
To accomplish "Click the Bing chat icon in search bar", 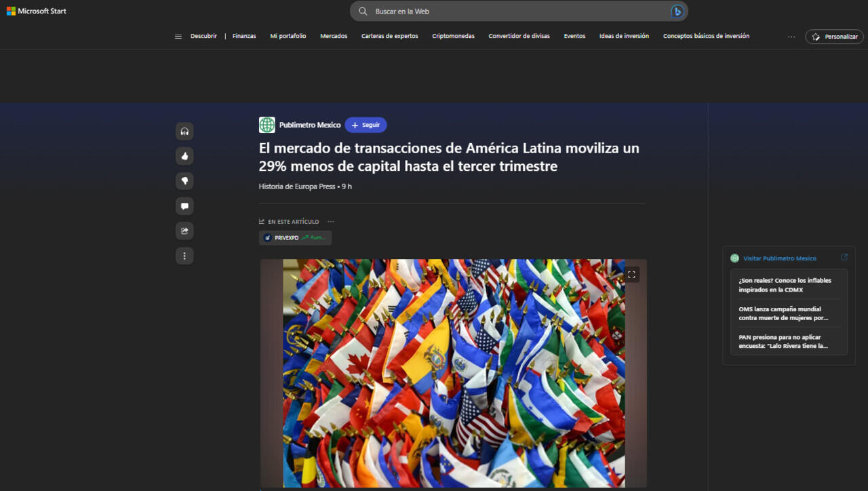I will coord(677,12).
